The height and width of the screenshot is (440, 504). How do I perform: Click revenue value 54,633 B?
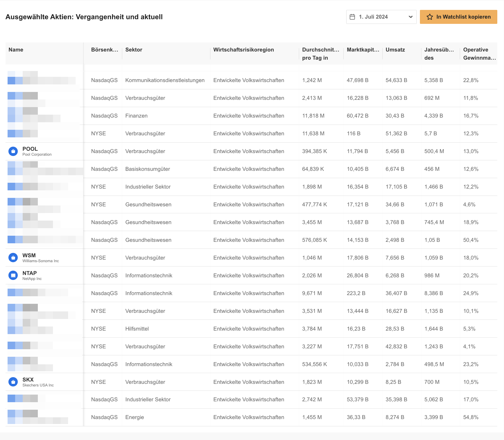pyautogui.click(x=396, y=80)
